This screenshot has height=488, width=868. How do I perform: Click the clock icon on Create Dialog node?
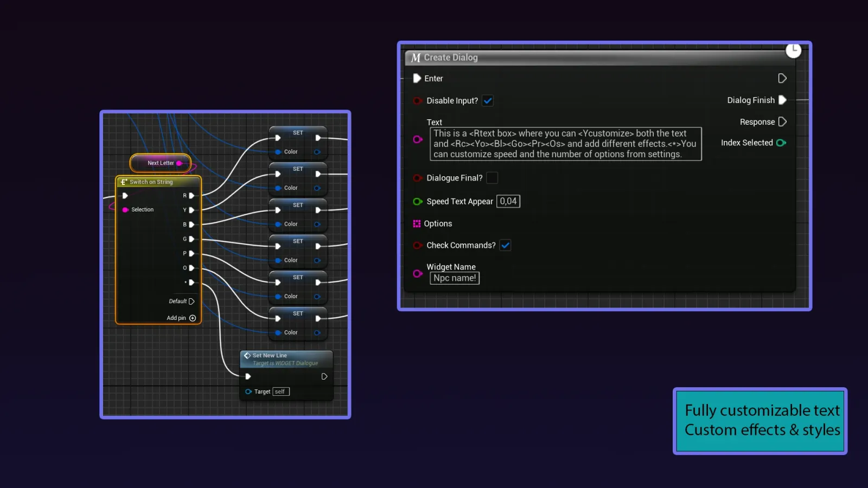pos(793,50)
